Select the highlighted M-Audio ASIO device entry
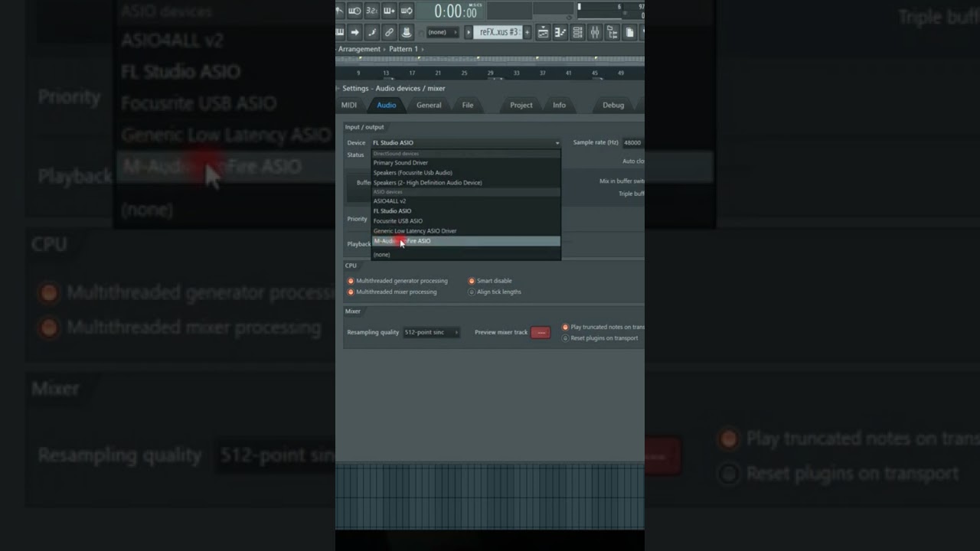The width and height of the screenshot is (980, 551). [x=466, y=241]
